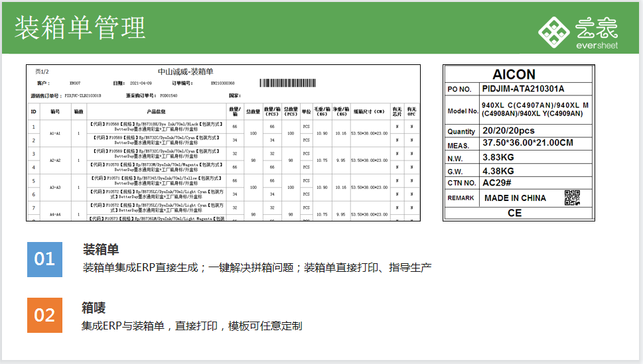Viewport: 643px width, 364px height.
Task: Click the 箱数 column header
Action: (x=78, y=111)
